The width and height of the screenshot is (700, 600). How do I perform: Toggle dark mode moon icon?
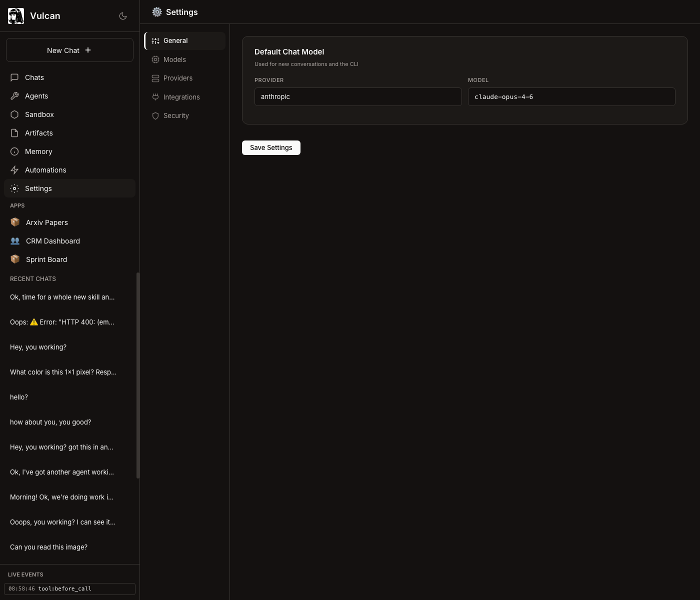(123, 16)
